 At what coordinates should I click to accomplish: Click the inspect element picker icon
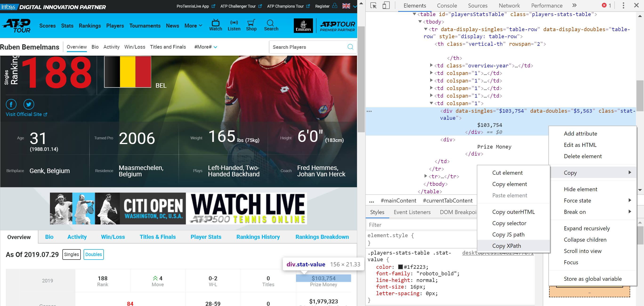(x=373, y=5)
